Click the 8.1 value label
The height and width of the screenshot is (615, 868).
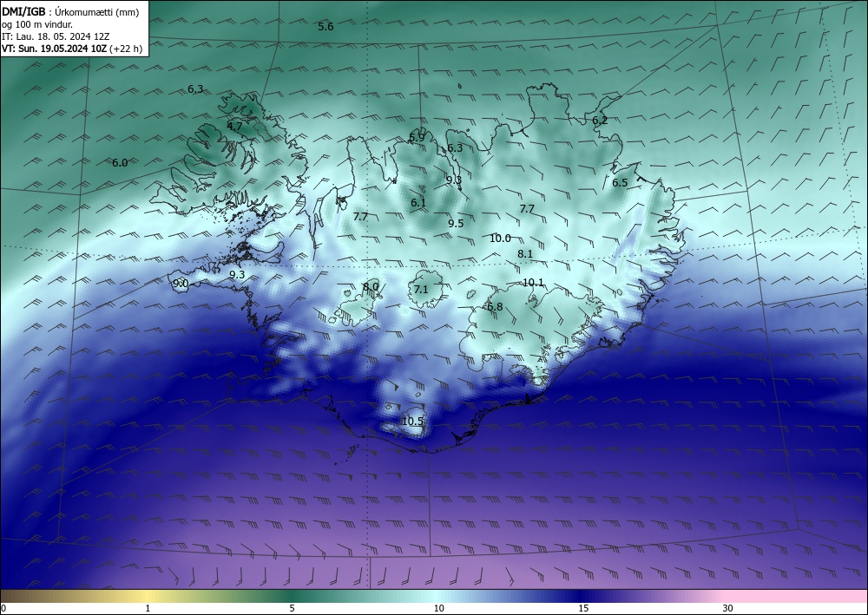[x=525, y=254]
